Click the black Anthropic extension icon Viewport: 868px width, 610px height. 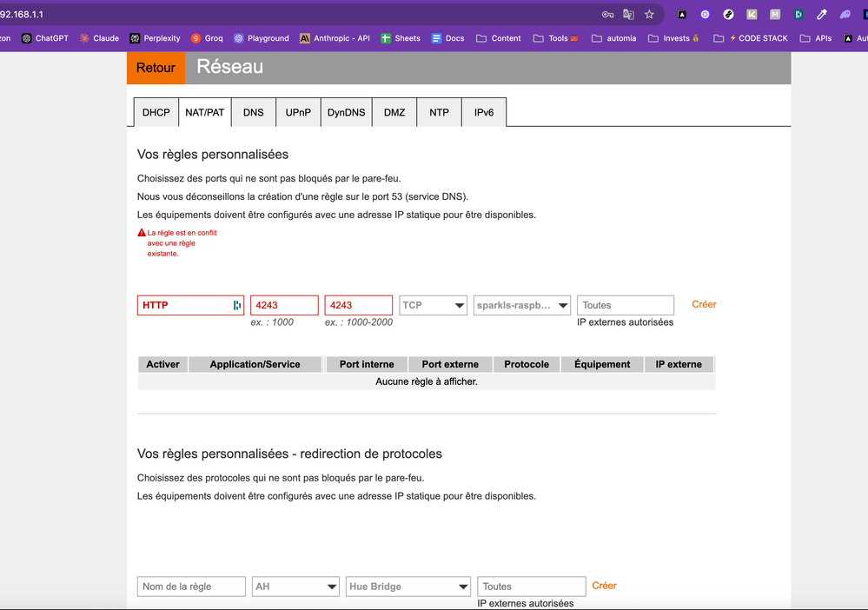[681, 14]
